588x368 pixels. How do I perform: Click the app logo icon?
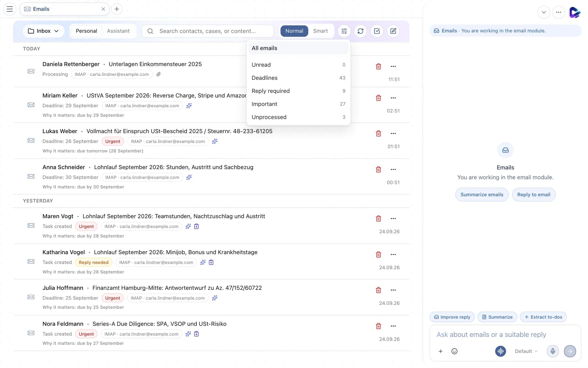click(x=575, y=12)
